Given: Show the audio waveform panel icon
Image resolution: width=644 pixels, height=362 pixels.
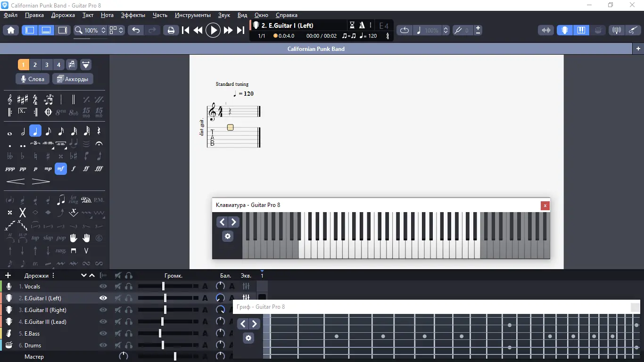Looking at the screenshot, I should [x=546, y=30].
